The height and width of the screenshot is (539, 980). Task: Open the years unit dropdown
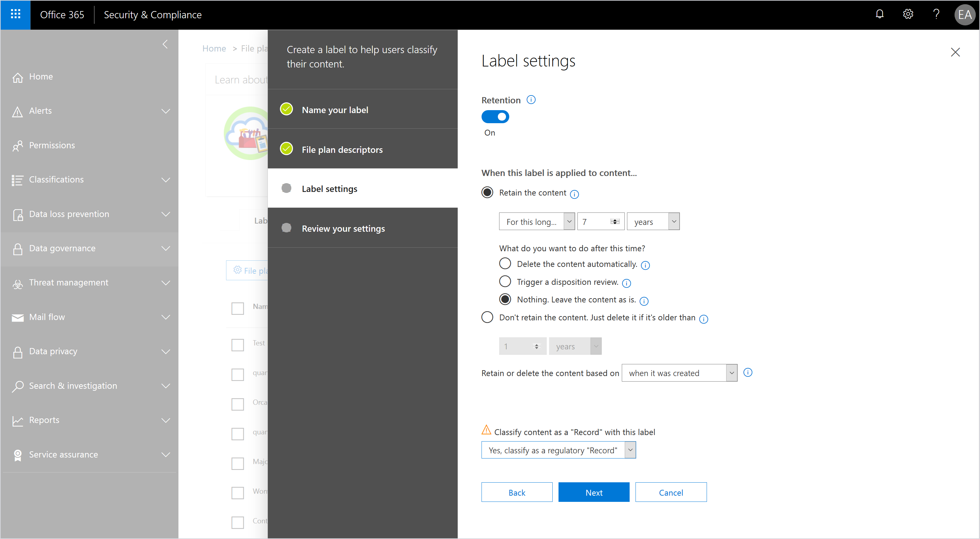(653, 221)
